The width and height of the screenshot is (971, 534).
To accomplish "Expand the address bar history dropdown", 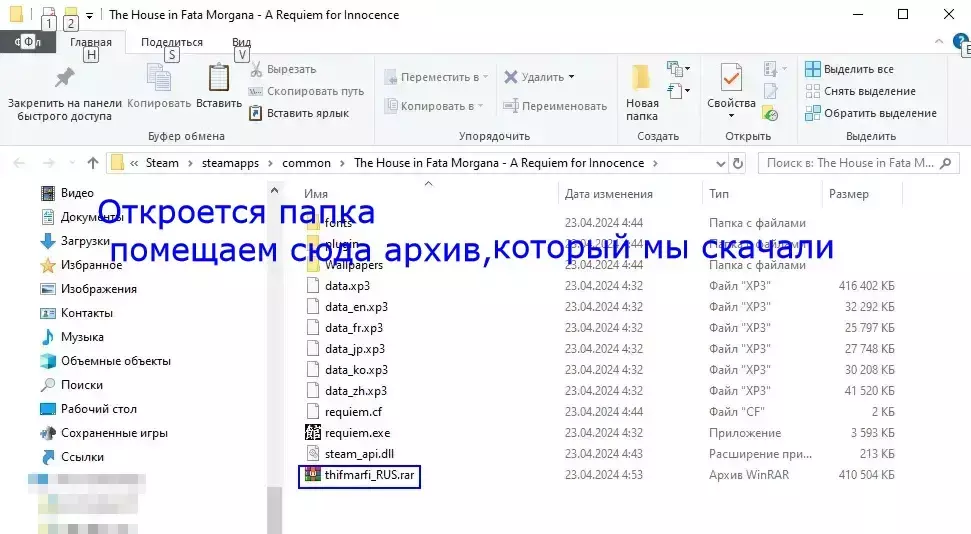I will [720, 164].
